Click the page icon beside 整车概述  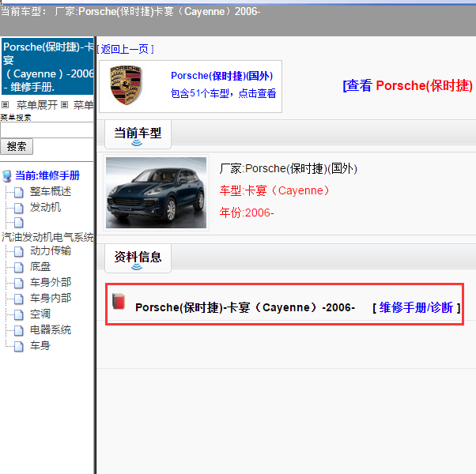(19, 192)
